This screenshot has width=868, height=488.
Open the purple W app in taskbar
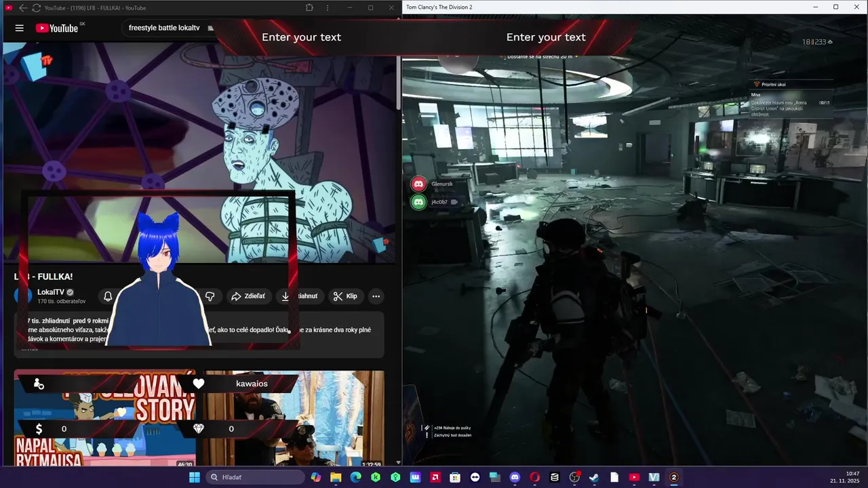click(415, 477)
